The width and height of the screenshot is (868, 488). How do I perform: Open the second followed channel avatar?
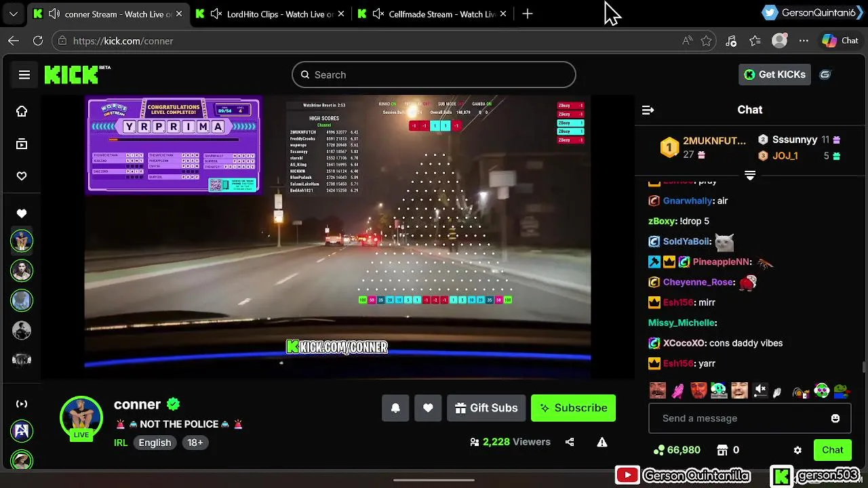pyautogui.click(x=22, y=270)
